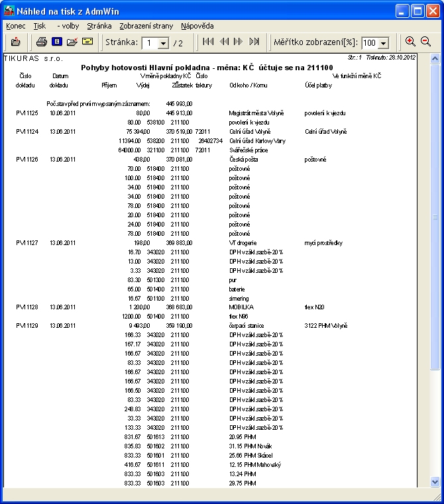This screenshot has width=444, height=504.
Task: Click the blue save-to-disk icon
Action: pyautogui.click(x=57, y=42)
